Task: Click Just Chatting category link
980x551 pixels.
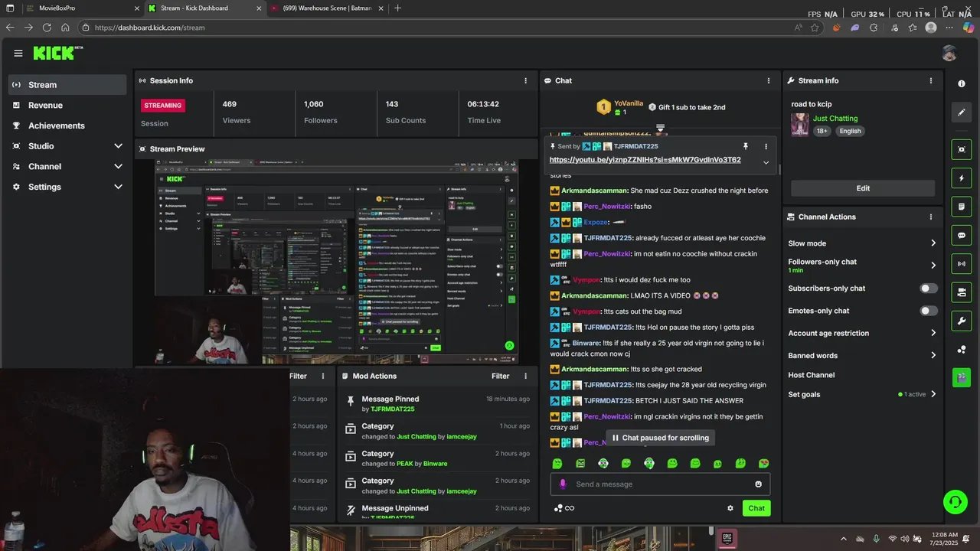Action: pyautogui.click(x=835, y=119)
